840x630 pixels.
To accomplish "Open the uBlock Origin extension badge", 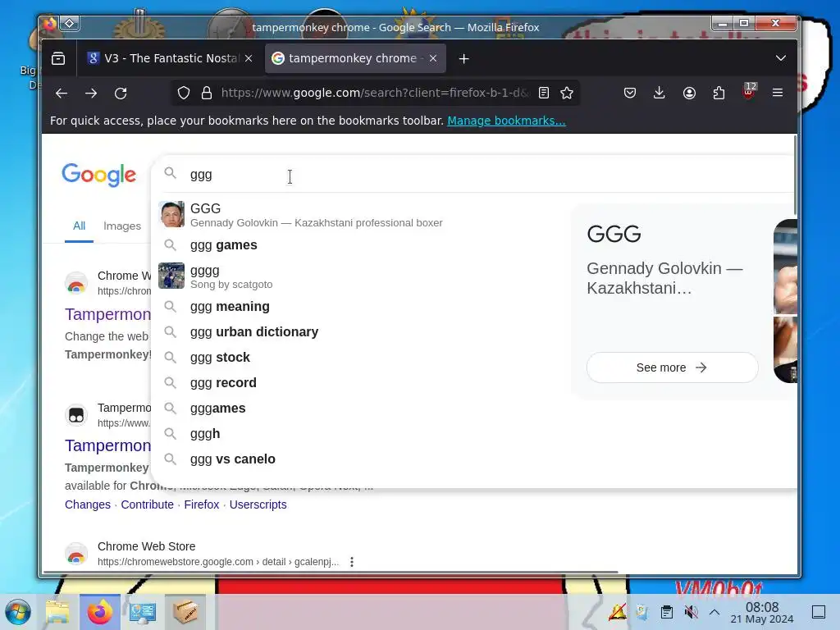I will point(749,92).
